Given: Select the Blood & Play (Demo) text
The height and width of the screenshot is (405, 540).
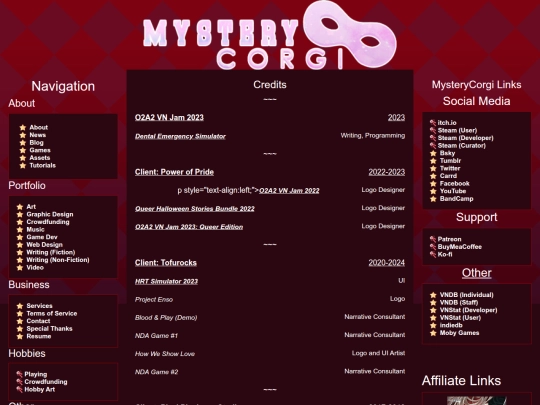Looking at the screenshot, I should pos(166,318).
